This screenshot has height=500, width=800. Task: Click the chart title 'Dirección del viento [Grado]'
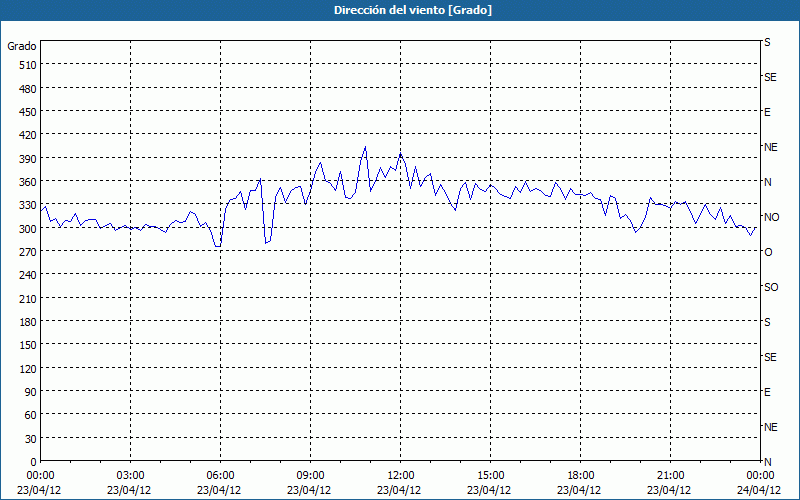point(413,10)
